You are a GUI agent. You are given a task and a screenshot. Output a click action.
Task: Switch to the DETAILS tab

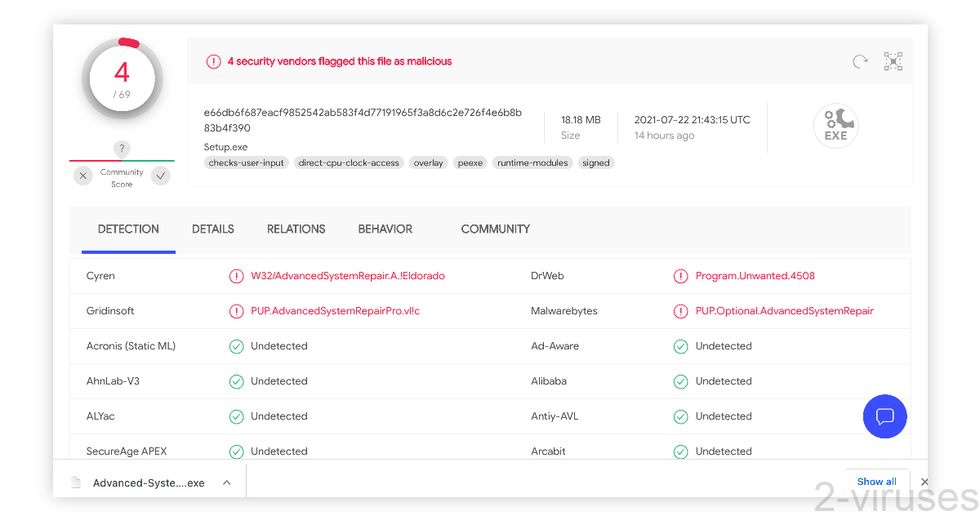[213, 229]
